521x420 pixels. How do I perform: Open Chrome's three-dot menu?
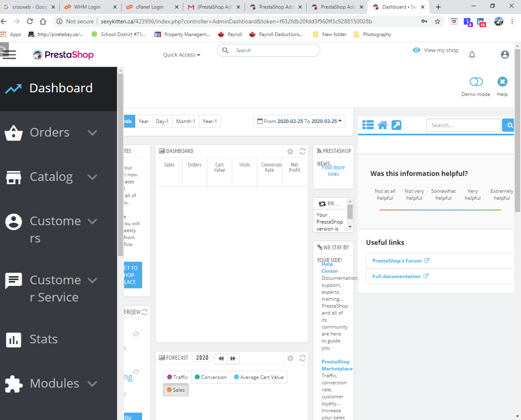[x=512, y=21]
